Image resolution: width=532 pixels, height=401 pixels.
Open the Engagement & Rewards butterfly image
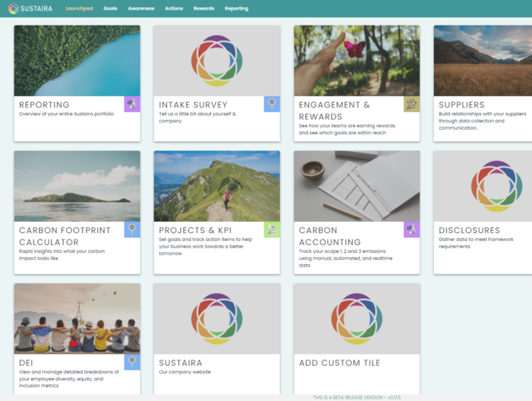click(x=357, y=60)
